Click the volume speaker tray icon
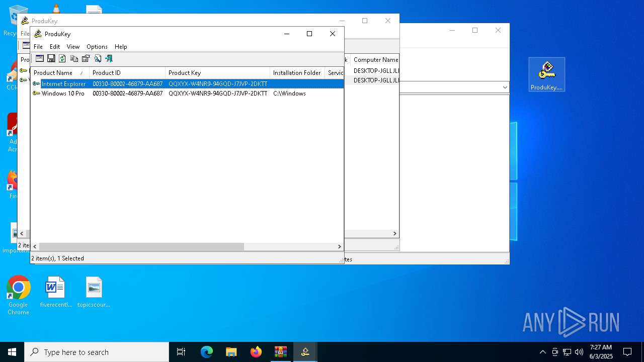Viewport: 644px width, 362px height. 579,352
